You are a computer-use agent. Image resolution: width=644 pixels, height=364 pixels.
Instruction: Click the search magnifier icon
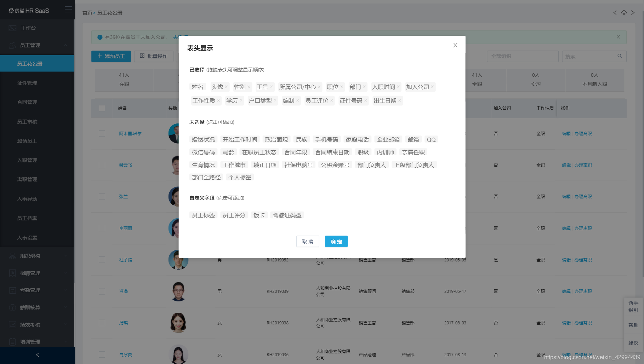pos(620,56)
